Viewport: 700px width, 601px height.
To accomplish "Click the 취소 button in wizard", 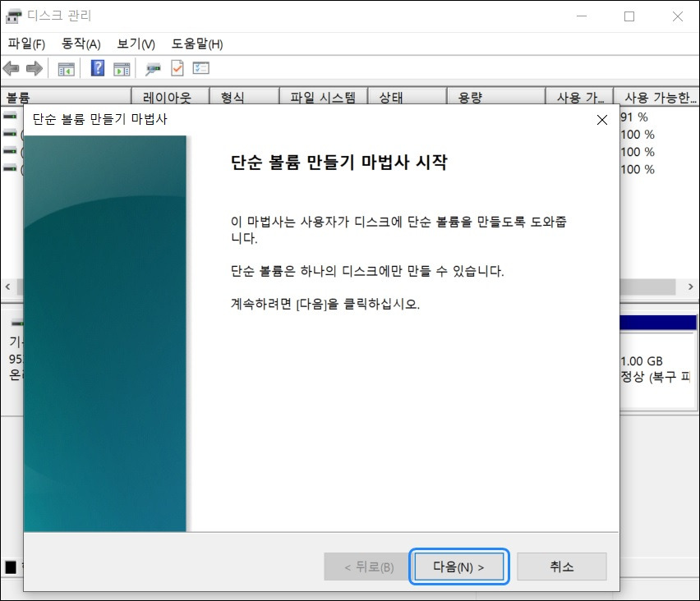I will tap(562, 567).
